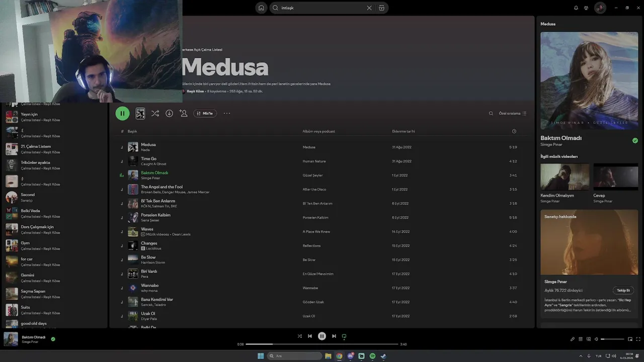Open the profile avatar menu
Image resolution: width=644 pixels, height=362 pixels.
pos(600,8)
